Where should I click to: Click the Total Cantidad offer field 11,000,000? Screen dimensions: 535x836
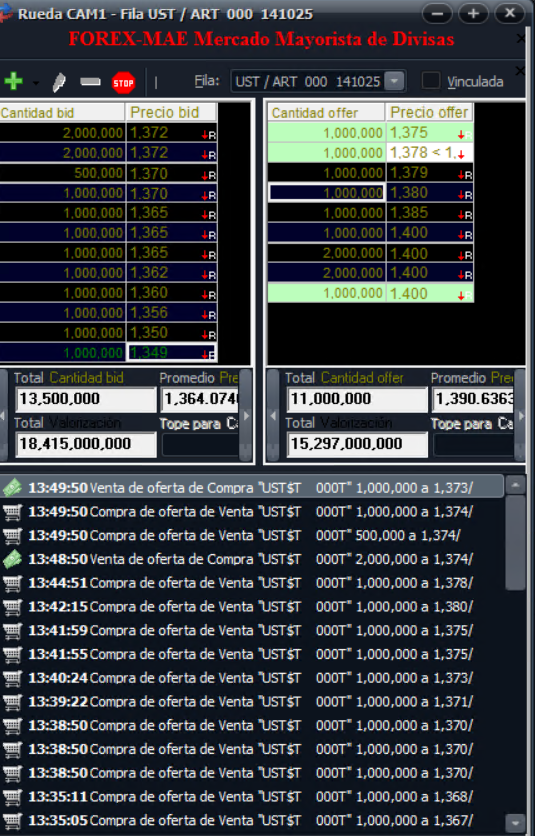(357, 399)
